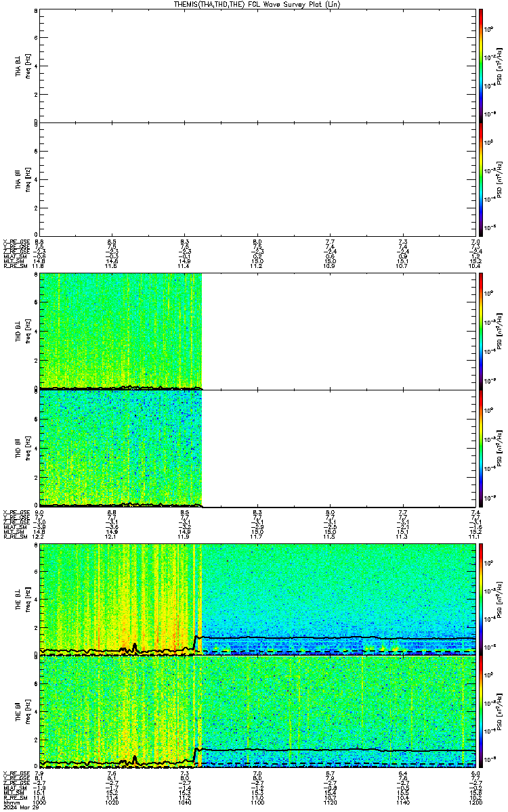Click the '1200' hhmm time tick label
The image size is (508, 812).
pyautogui.click(x=475, y=803)
